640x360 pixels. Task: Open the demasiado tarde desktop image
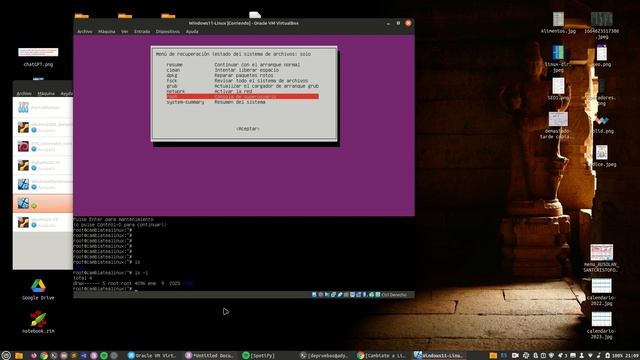point(558,126)
